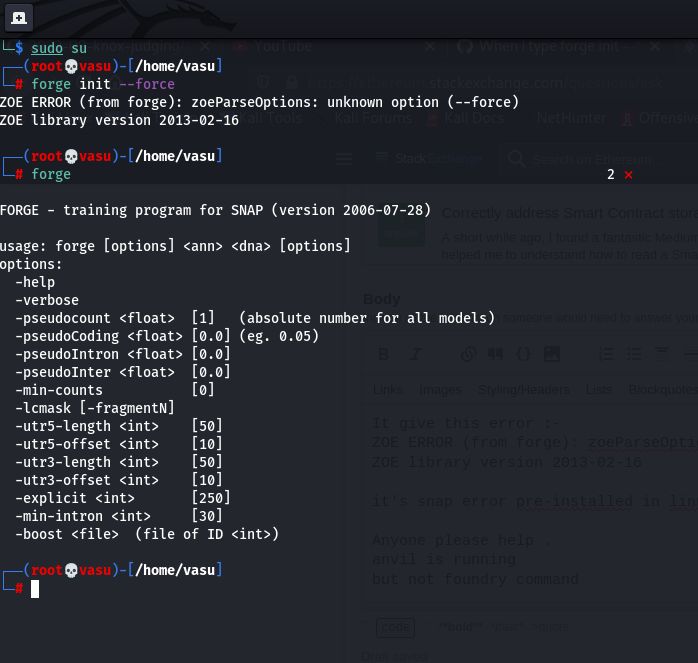Close the YouTube browser tab

[x=430, y=46]
